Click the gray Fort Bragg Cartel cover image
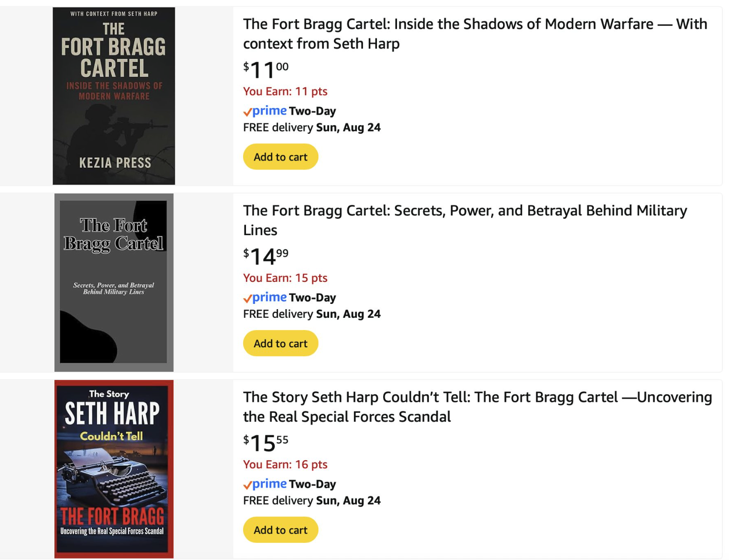729x560 pixels. pos(114,282)
